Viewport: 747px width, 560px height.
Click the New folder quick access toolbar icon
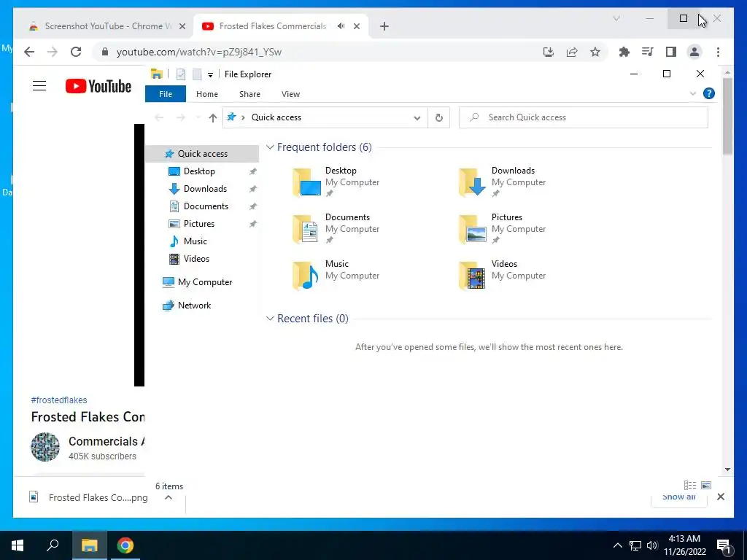197,74
